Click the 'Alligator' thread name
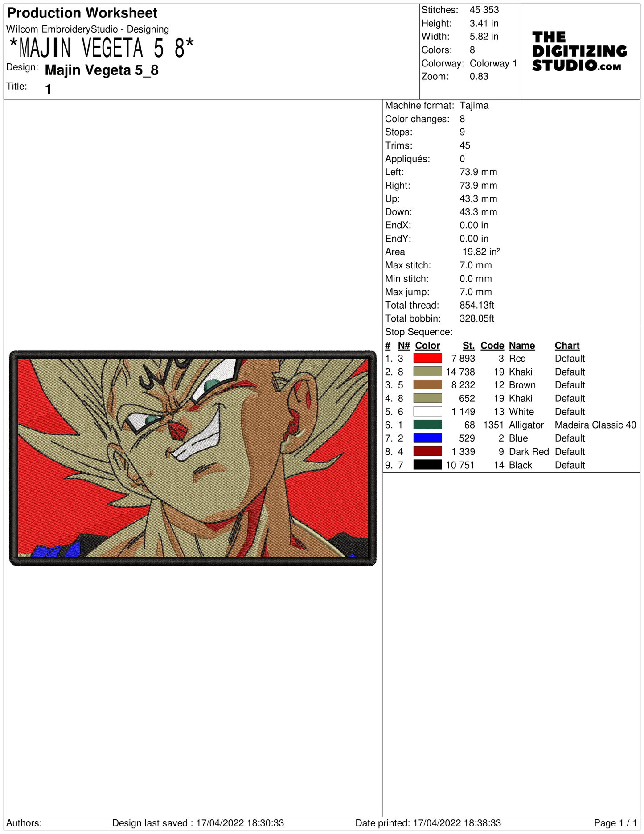This screenshot has height=834, width=644. 526,425
